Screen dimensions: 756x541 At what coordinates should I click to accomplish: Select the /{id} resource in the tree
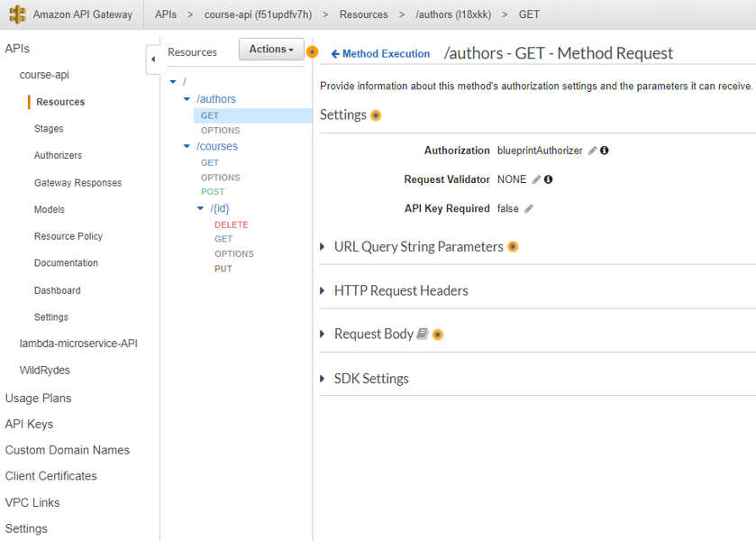pos(220,208)
